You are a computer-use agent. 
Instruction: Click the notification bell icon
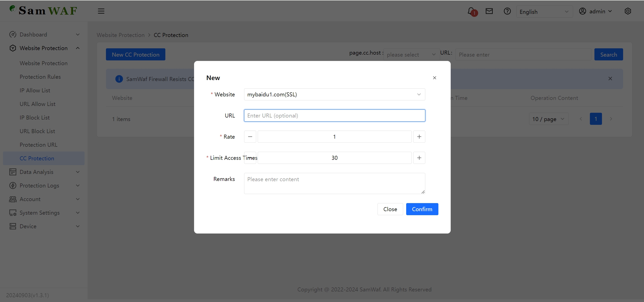point(471,11)
